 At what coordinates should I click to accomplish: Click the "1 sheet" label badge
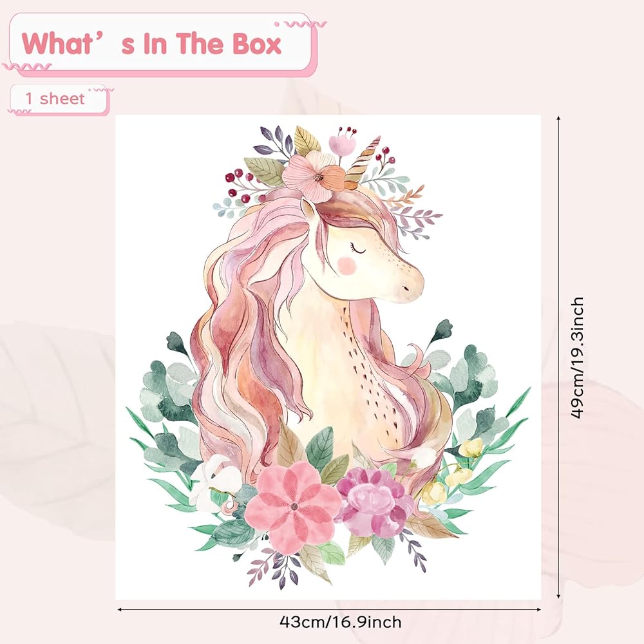59,99
